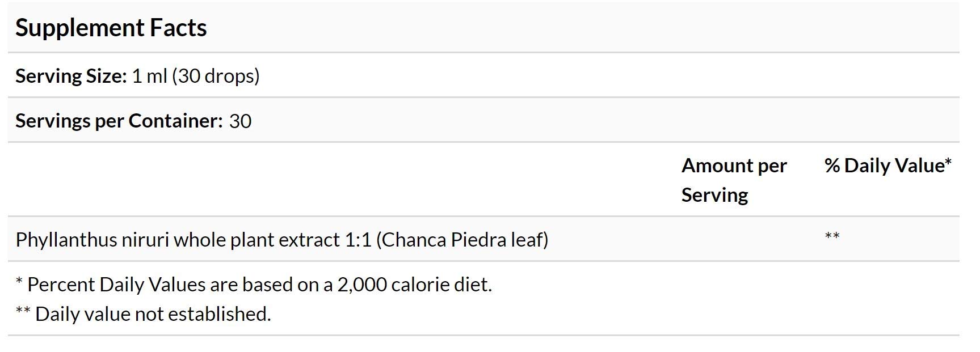Click the 1:1 extract ratio
The width and height of the screenshot is (980, 352).
(x=357, y=240)
